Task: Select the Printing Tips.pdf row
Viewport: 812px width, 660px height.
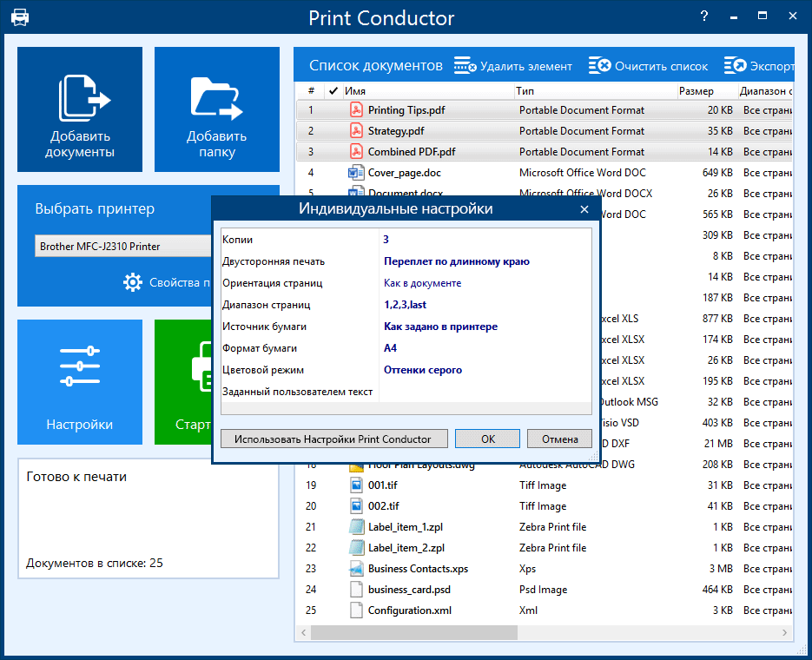Action: [545, 109]
